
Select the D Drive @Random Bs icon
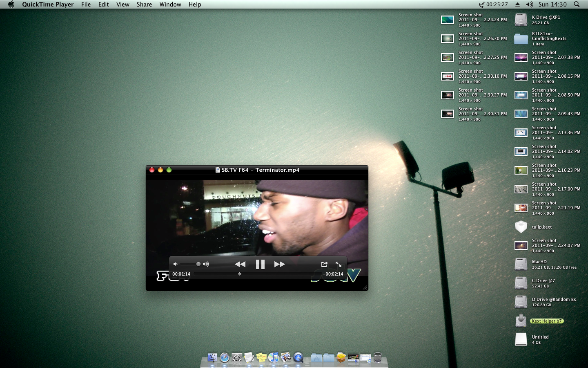tap(521, 302)
